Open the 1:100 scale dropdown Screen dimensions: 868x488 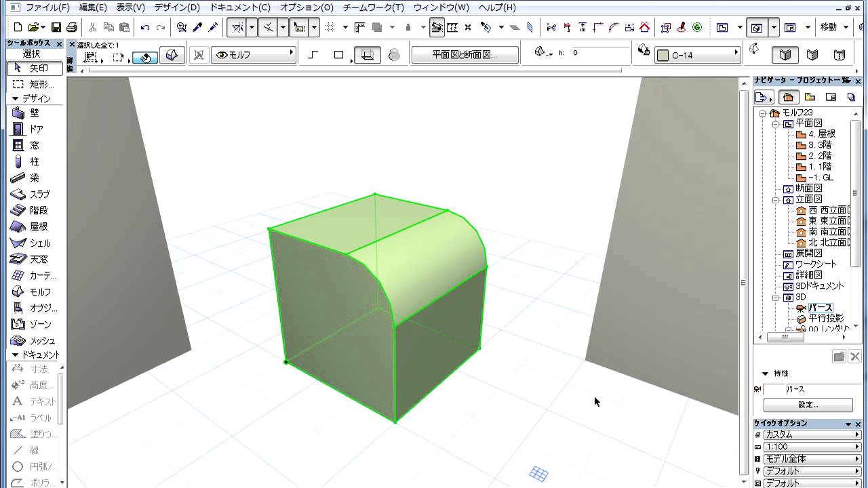812,447
